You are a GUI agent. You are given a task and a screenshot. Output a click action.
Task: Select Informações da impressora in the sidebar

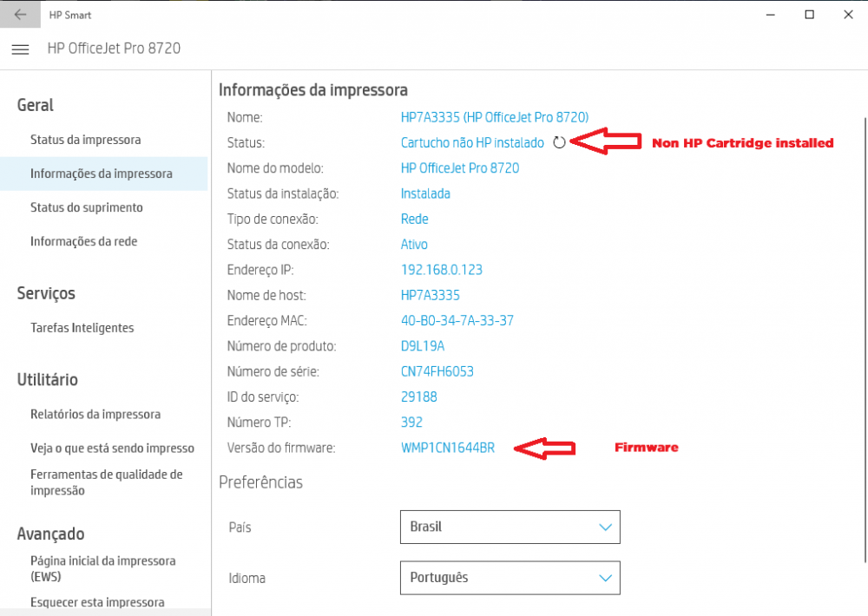(x=103, y=174)
